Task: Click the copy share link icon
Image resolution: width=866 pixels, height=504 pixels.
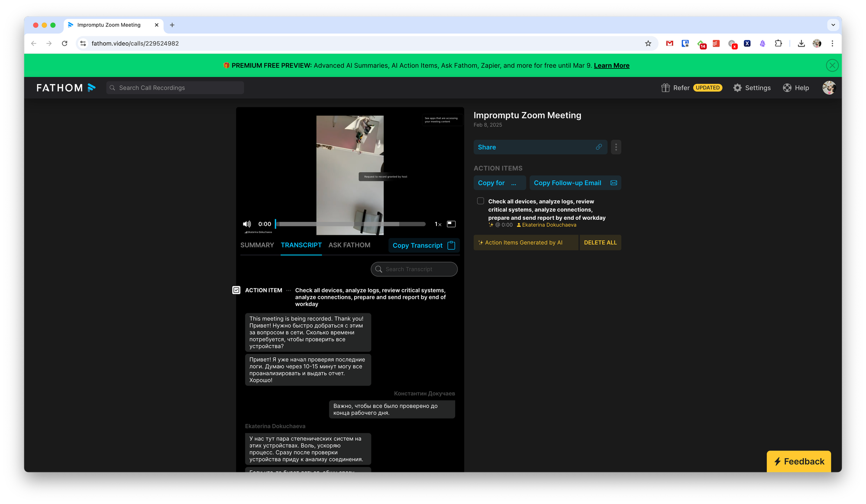Action: 599,147
